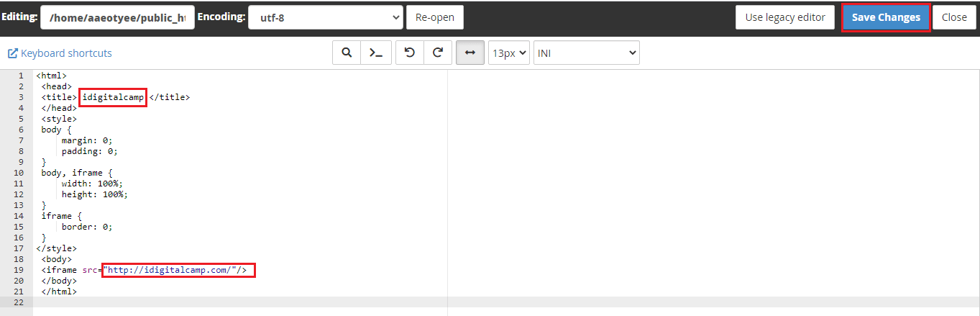The image size is (980, 316).
Task: Open the Keyboard shortcuts link
Action: click(x=60, y=53)
